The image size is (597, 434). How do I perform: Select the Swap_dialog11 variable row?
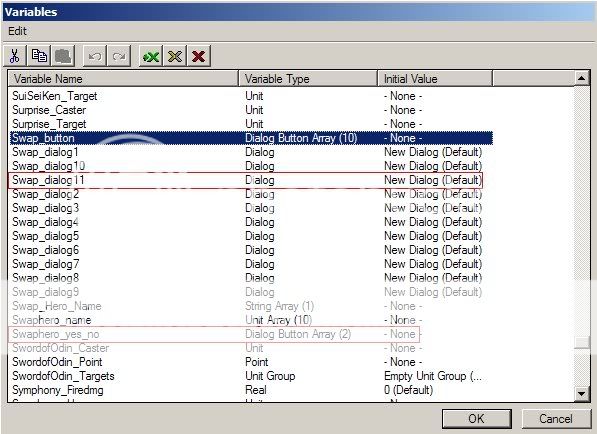point(246,180)
